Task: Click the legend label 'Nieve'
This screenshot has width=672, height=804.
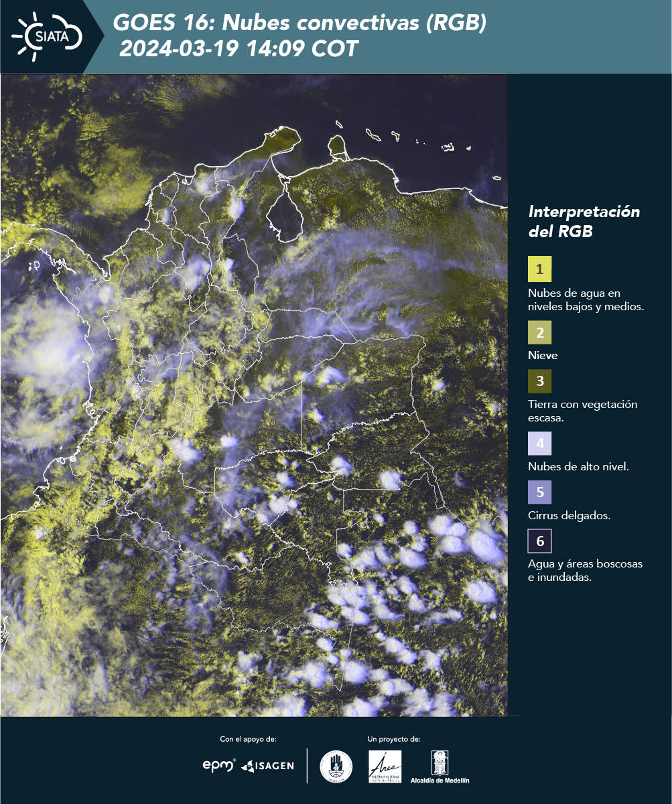Action: [543, 355]
